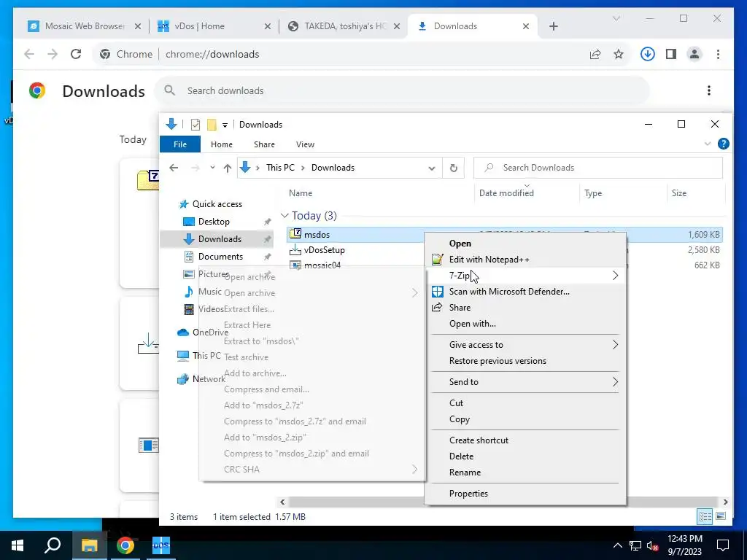Viewport: 747px width, 560px height.
Task: Click the horizontal scrollbar right arrow
Action: (725, 502)
